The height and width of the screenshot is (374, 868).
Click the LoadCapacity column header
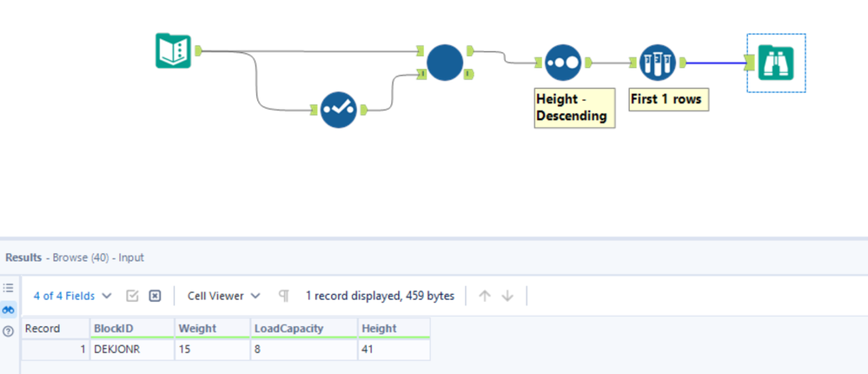304,328
